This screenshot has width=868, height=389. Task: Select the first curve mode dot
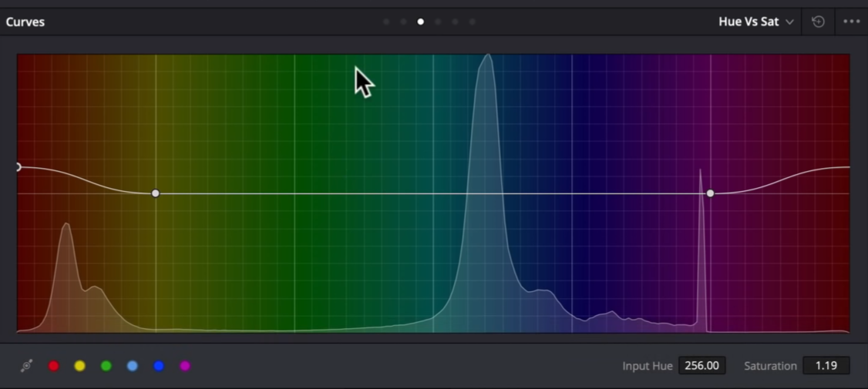(386, 22)
